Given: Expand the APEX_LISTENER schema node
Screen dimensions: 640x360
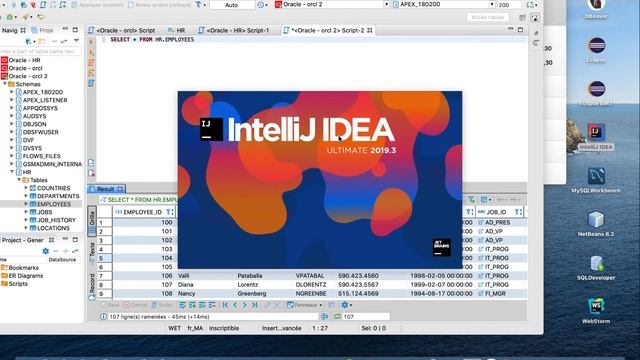Looking at the screenshot, I should pyautogui.click(x=12, y=100).
